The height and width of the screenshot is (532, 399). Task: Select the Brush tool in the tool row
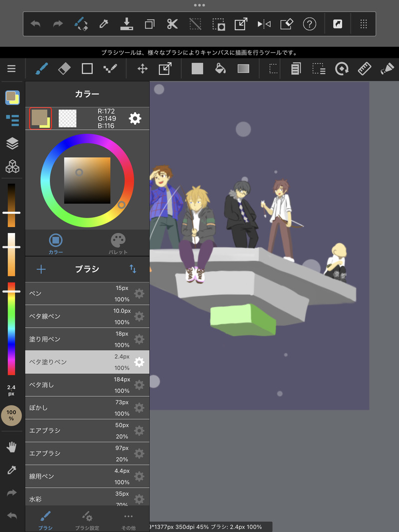point(41,68)
